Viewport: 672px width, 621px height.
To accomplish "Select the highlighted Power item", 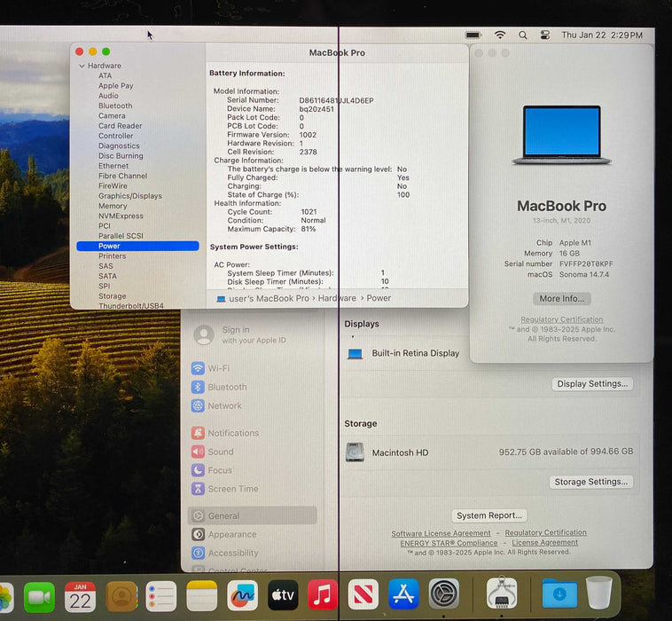I will coord(137,246).
